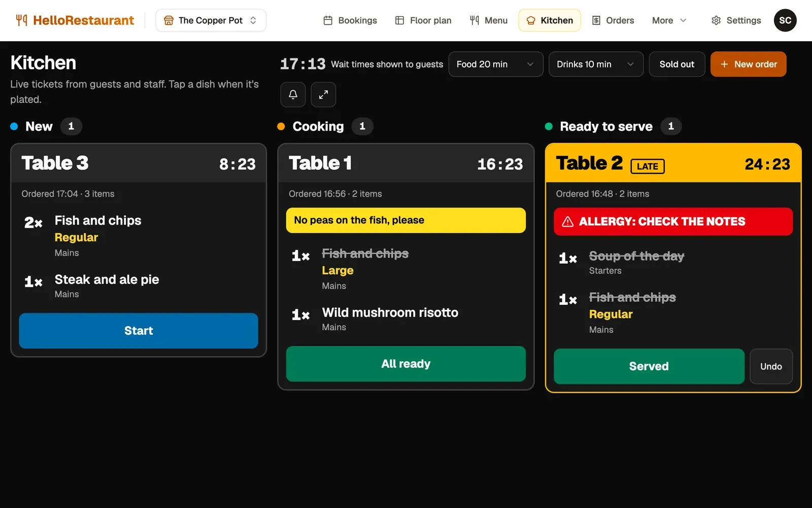Click the Ready to serve column heading
Screen dimensions: 812x508
606,126
